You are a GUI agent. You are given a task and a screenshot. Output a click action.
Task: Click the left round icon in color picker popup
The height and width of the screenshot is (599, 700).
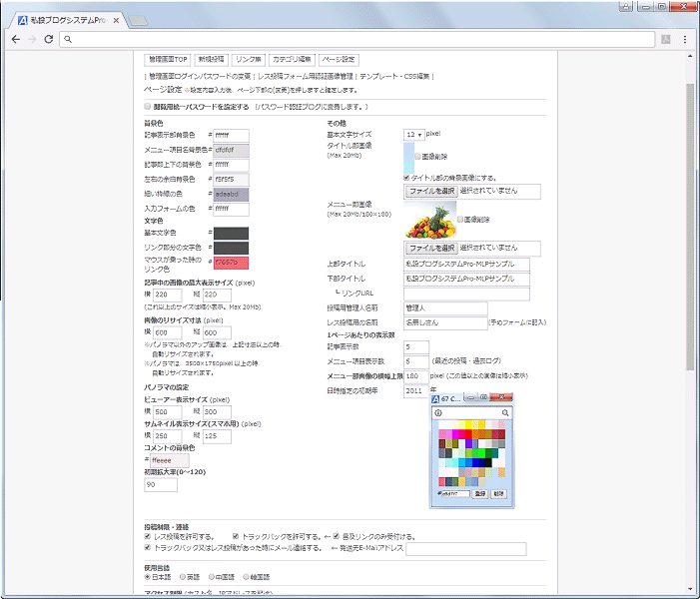point(438,412)
